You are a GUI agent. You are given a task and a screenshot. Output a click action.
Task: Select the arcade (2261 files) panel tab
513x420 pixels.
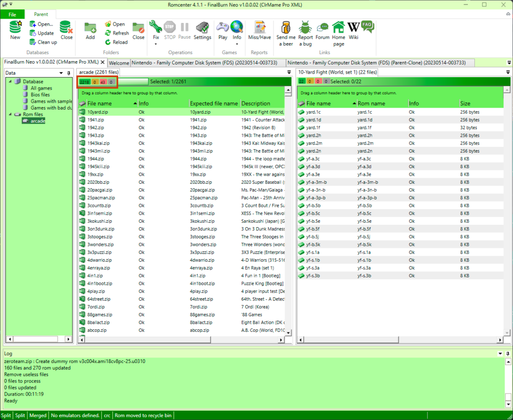tap(99, 72)
